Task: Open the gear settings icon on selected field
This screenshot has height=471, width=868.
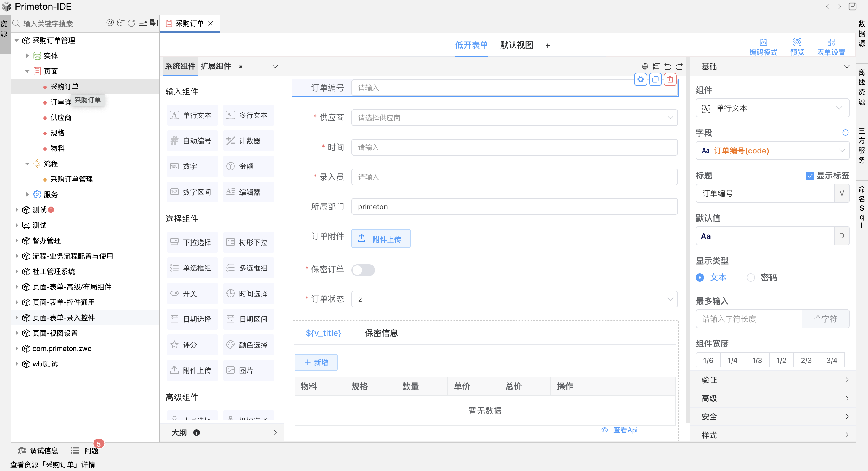Action: 640,80
